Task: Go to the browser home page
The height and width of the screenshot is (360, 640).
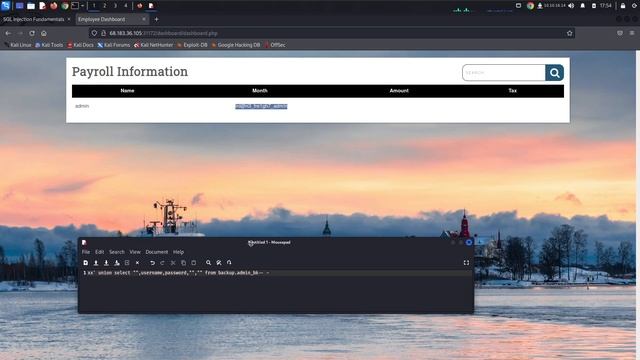Action: click(44, 33)
